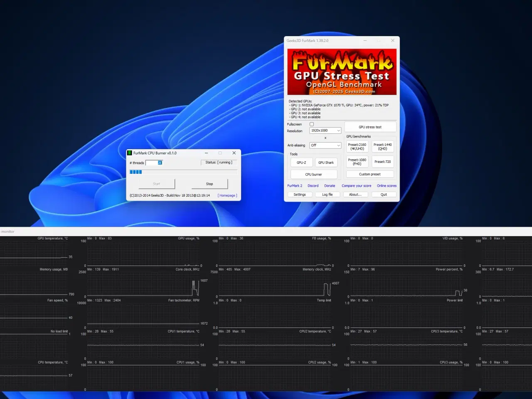Click the FurMark flame logo banner

[341, 71]
